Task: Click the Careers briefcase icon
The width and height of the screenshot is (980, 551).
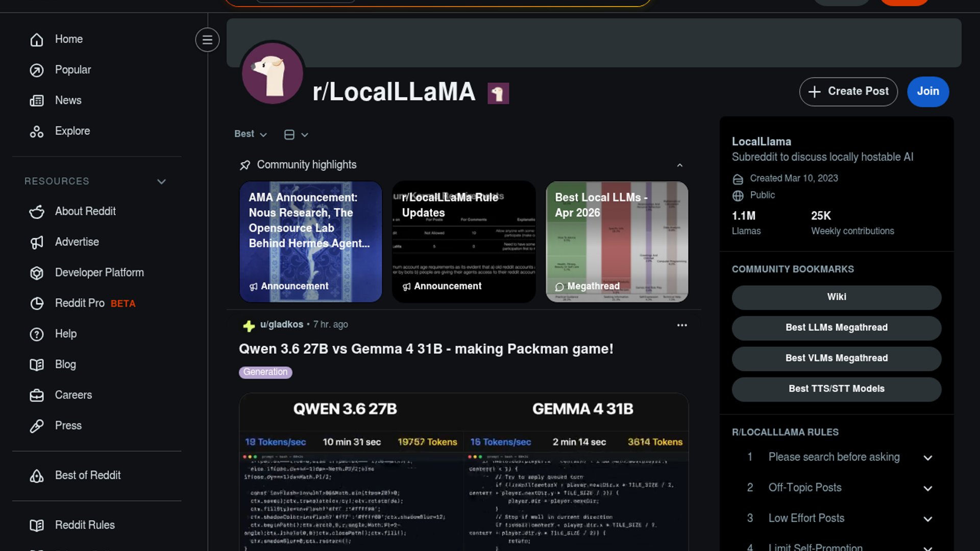Action: [37, 395]
